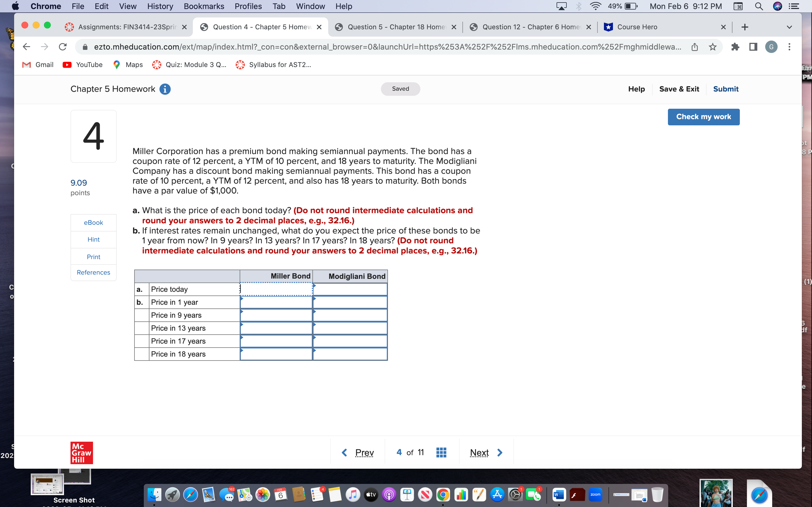The width and height of the screenshot is (812, 507).
Task: Open the page thumbnail grid beside page counter
Action: [x=441, y=452]
